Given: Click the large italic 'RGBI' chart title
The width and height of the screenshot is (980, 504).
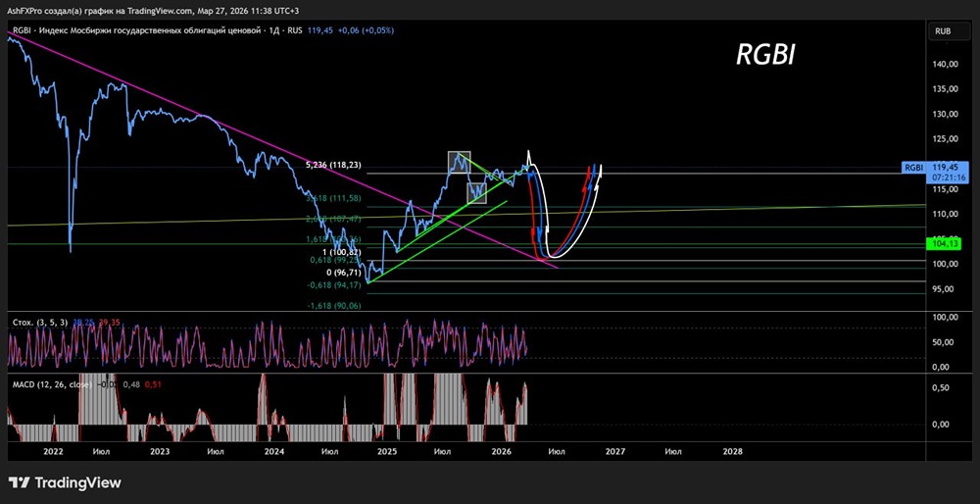Looking at the screenshot, I should 765,56.
